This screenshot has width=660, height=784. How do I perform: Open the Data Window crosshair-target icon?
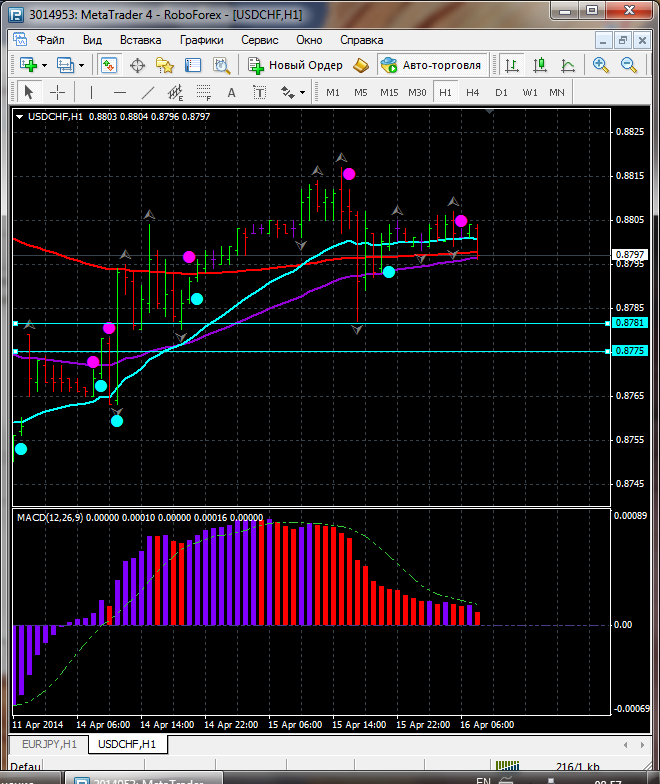point(137,65)
